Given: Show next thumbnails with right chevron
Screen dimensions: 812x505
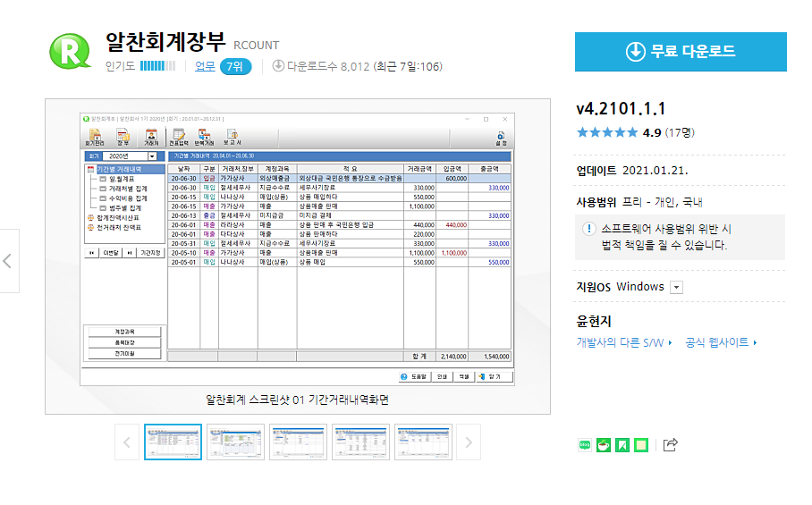Looking at the screenshot, I should [469, 442].
